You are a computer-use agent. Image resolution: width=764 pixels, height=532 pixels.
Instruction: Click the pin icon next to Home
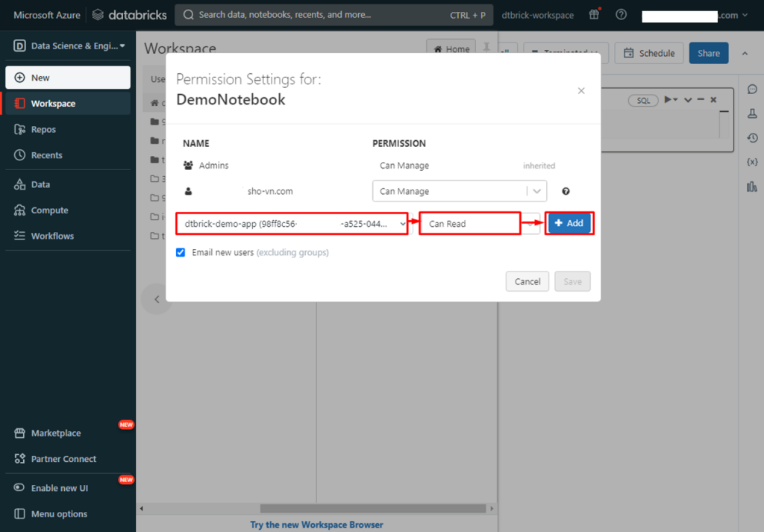(x=486, y=47)
